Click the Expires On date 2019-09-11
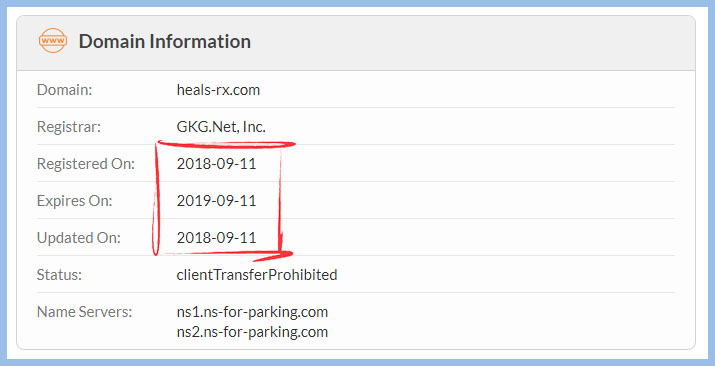The width and height of the screenshot is (715, 366). 216,201
